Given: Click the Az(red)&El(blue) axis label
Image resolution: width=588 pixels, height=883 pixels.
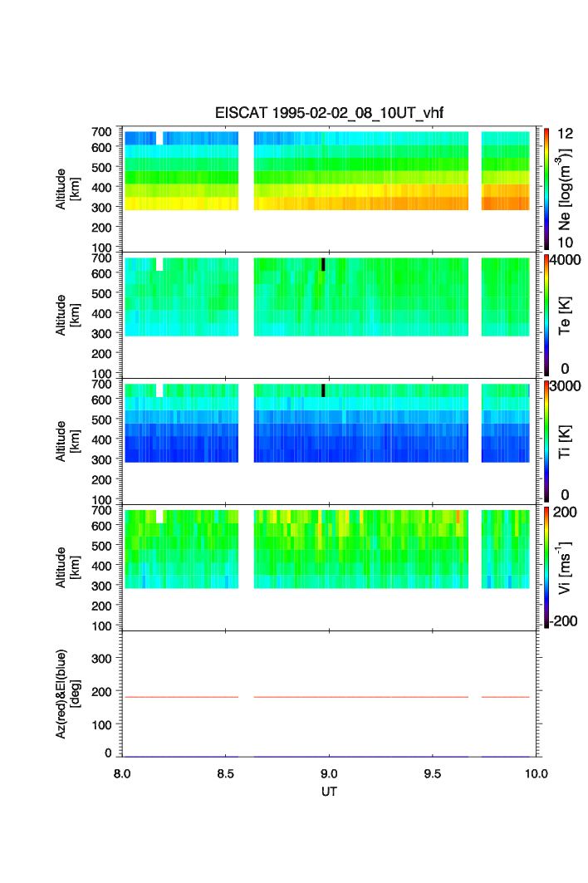Looking at the screenshot, I should (x=67, y=694).
